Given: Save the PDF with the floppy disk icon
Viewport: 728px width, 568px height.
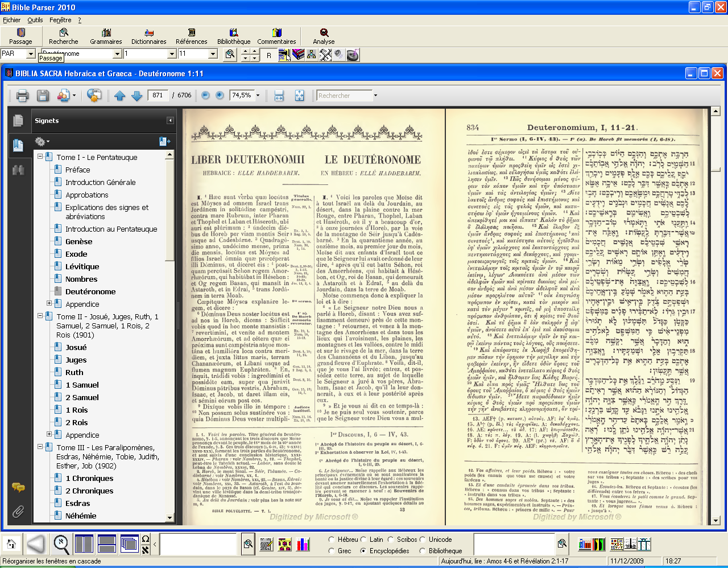Looking at the screenshot, I should coord(43,96).
